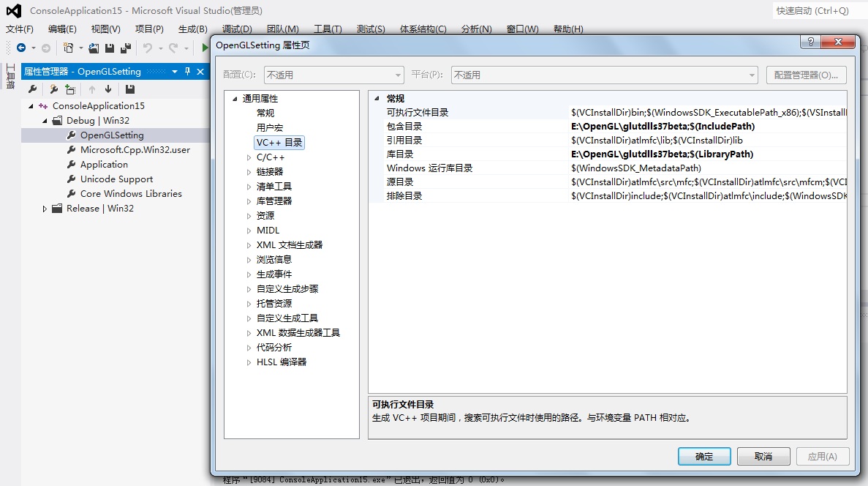
Task: Expand the C/C++ node
Action: click(249, 157)
